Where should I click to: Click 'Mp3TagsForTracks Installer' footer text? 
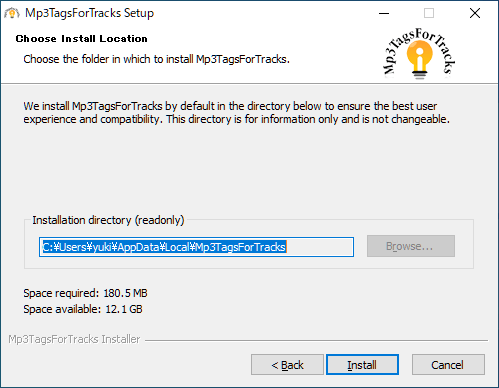[74, 339]
